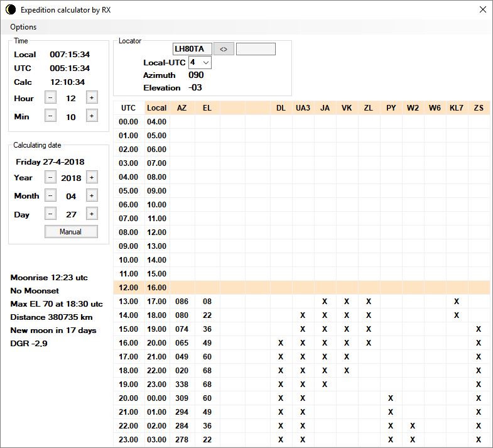Screen dimensions: 493x448
Task: Increase the Year with plus button
Action: coord(92,177)
